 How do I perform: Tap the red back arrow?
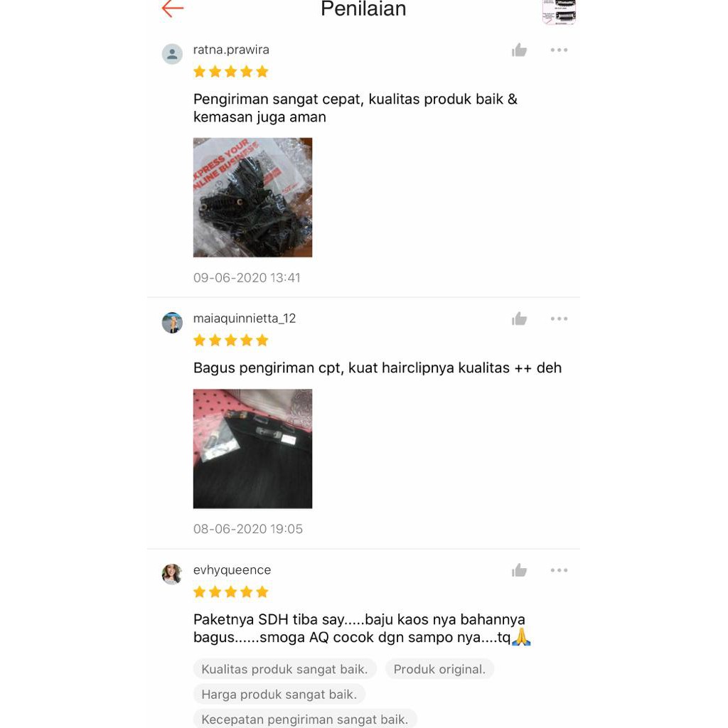pyautogui.click(x=173, y=9)
